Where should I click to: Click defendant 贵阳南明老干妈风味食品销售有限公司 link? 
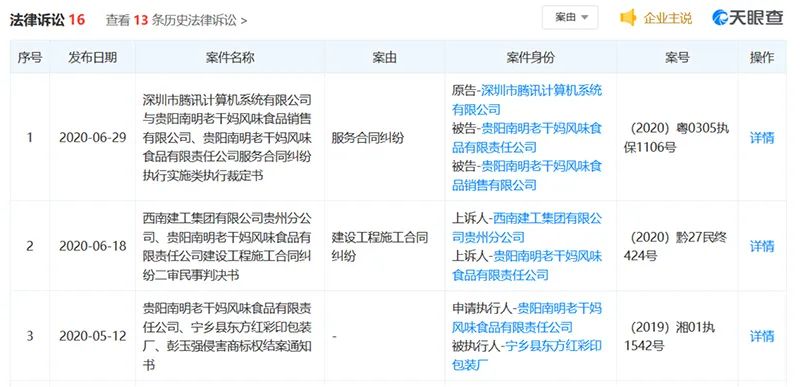tap(527, 175)
